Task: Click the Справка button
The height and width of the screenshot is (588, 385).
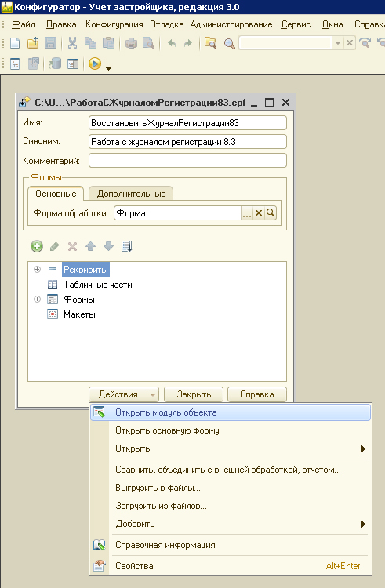Action: pos(257,394)
